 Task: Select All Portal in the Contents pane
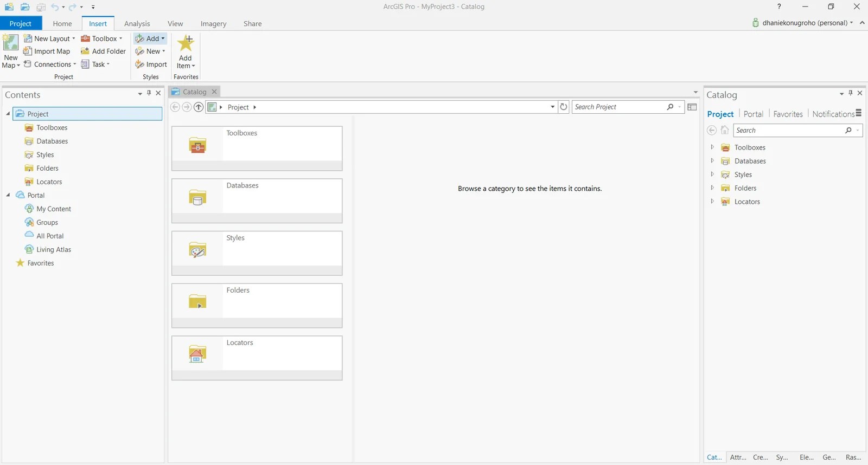50,236
